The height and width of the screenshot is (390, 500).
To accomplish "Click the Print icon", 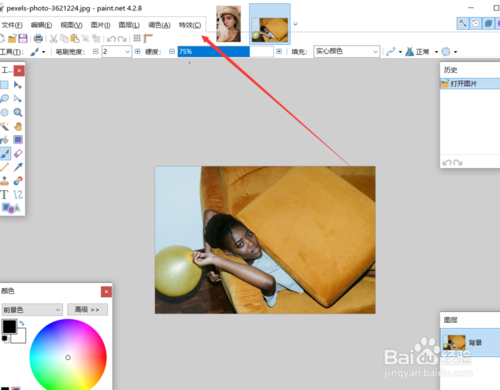I will point(38,39).
